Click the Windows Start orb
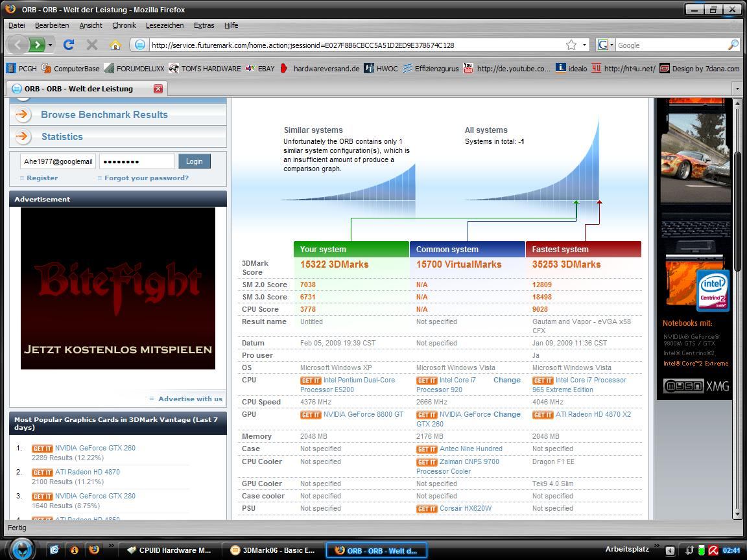This screenshot has width=747, height=560. [21, 549]
